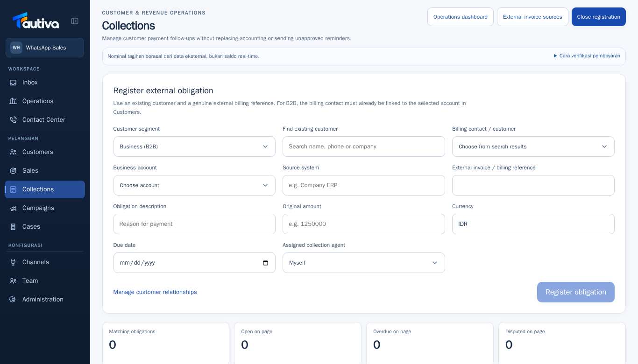Click the Open on page stat card
638x364 pixels.
click(298, 343)
